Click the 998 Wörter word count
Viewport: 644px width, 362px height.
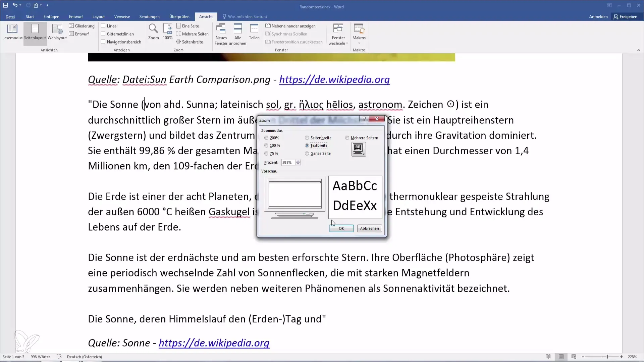click(40, 357)
